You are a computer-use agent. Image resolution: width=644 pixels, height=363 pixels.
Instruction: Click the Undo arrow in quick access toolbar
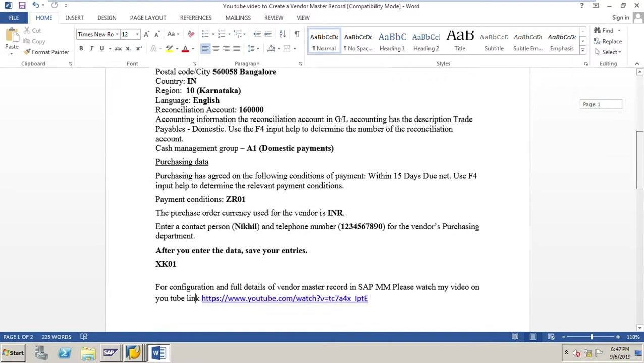pos(35,6)
